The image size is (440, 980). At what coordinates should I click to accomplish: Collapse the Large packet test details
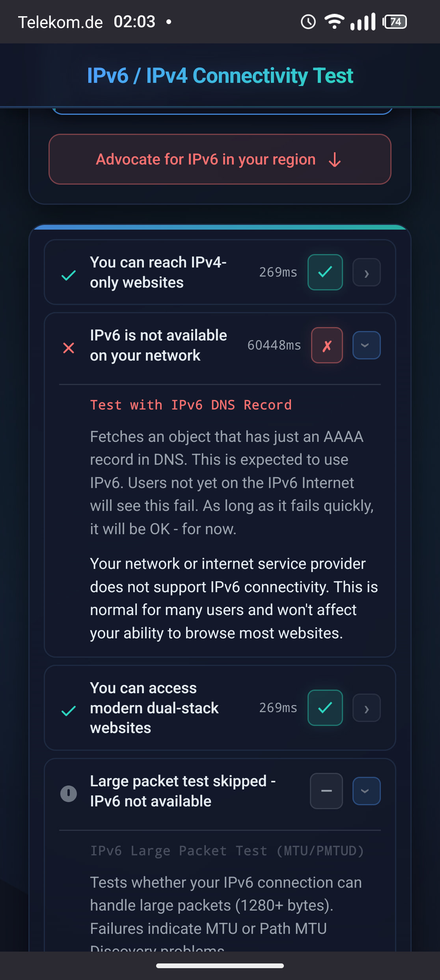[366, 791]
